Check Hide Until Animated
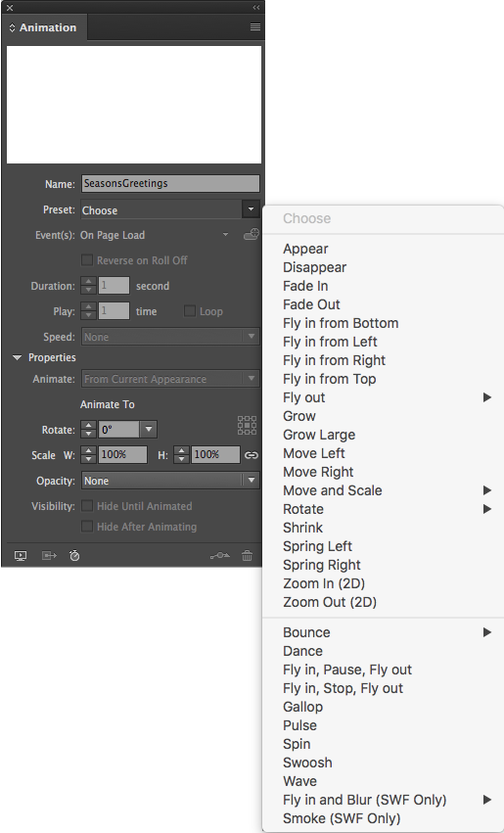The image size is (504, 833). coord(86,506)
